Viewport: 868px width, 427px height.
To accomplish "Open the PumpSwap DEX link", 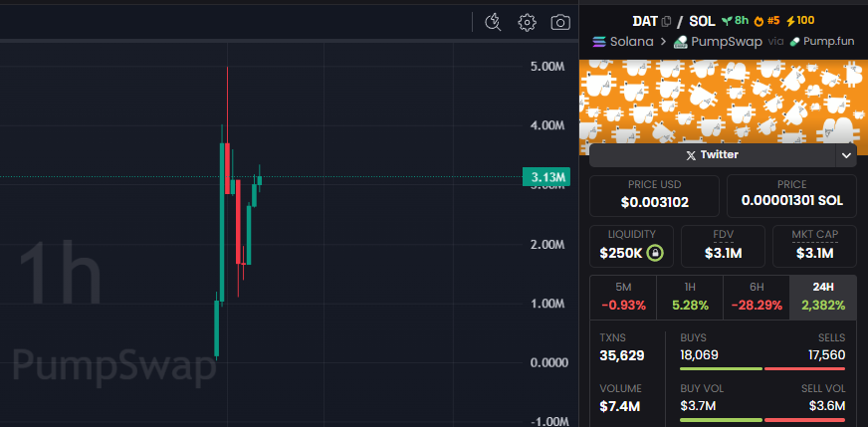I will point(718,42).
